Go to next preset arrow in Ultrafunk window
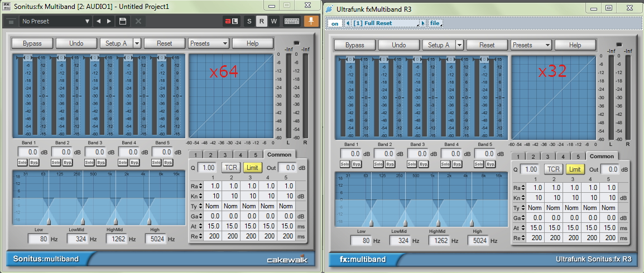The image size is (644, 273). pos(424,23)
